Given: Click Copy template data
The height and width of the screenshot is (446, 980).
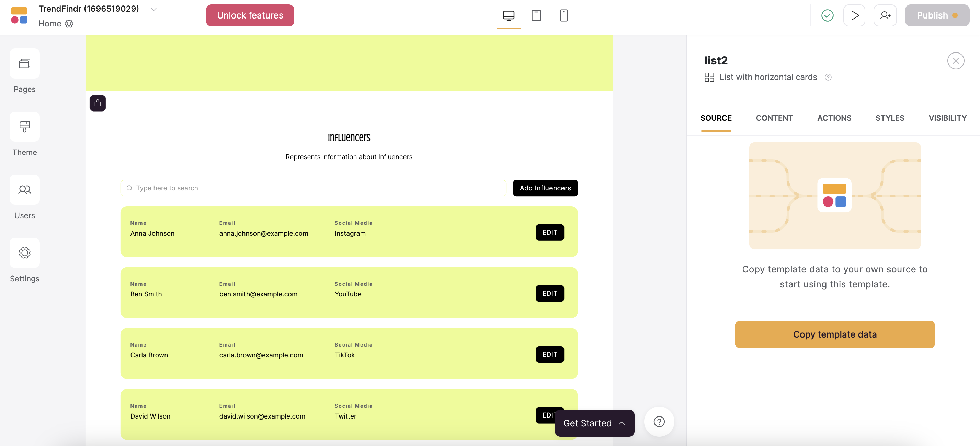Looking at the screenshot, I should pos(835,334).
